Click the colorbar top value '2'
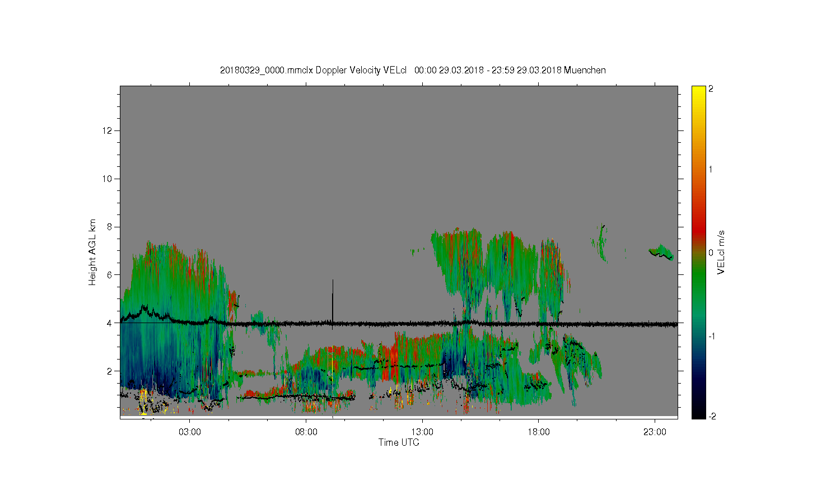840x504 pixels. 711,89
